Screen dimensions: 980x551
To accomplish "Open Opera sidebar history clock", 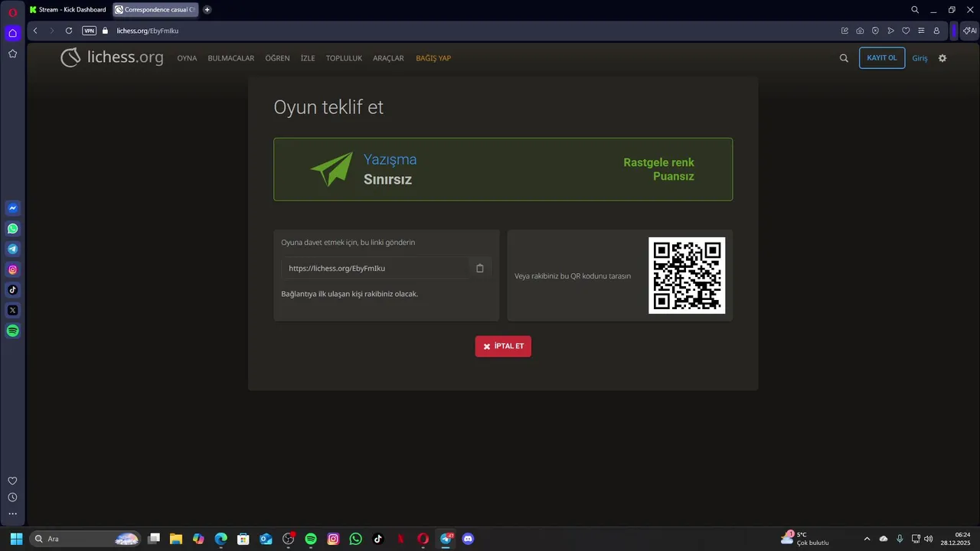I will [x=12, y=497].
